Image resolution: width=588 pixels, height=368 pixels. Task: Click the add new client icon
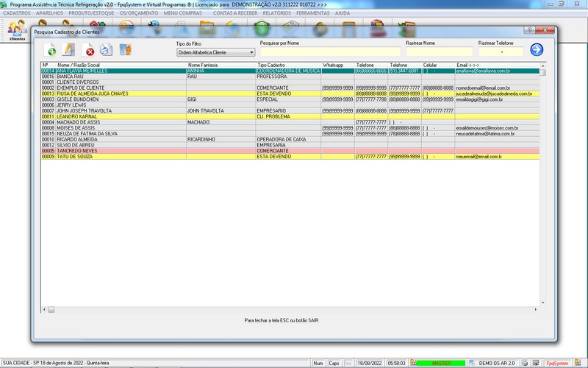[x=50, y=49]
